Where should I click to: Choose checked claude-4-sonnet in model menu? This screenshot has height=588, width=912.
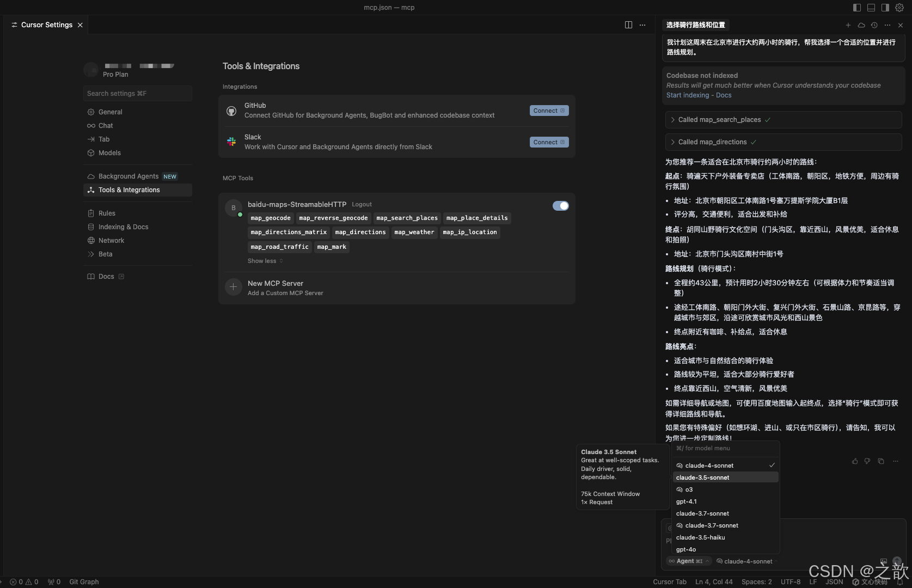click(726, 465)
